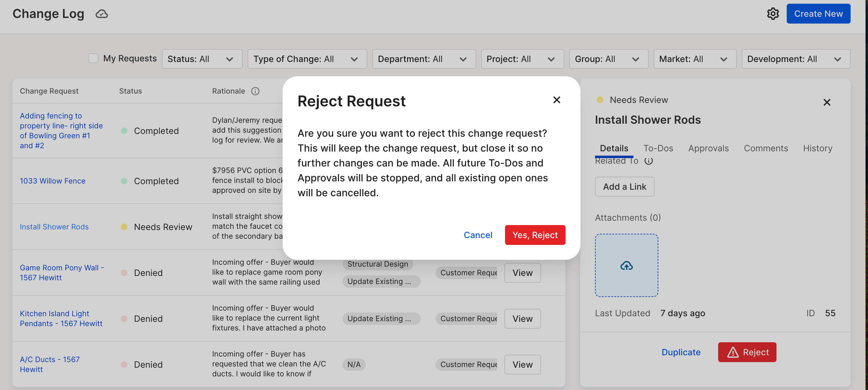Screen dimensions: 868x390
Task: Switch to the To-Dos tab
Action: point(658,148)
